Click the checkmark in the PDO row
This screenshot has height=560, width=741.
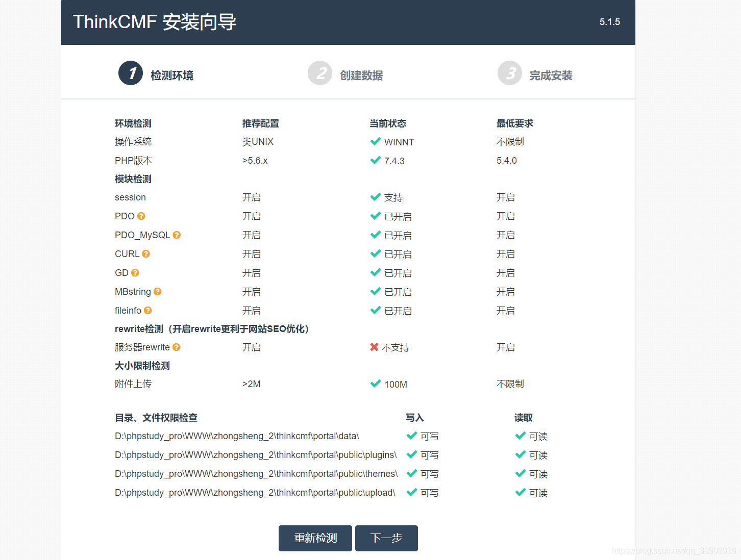click(x=376, y=216)
